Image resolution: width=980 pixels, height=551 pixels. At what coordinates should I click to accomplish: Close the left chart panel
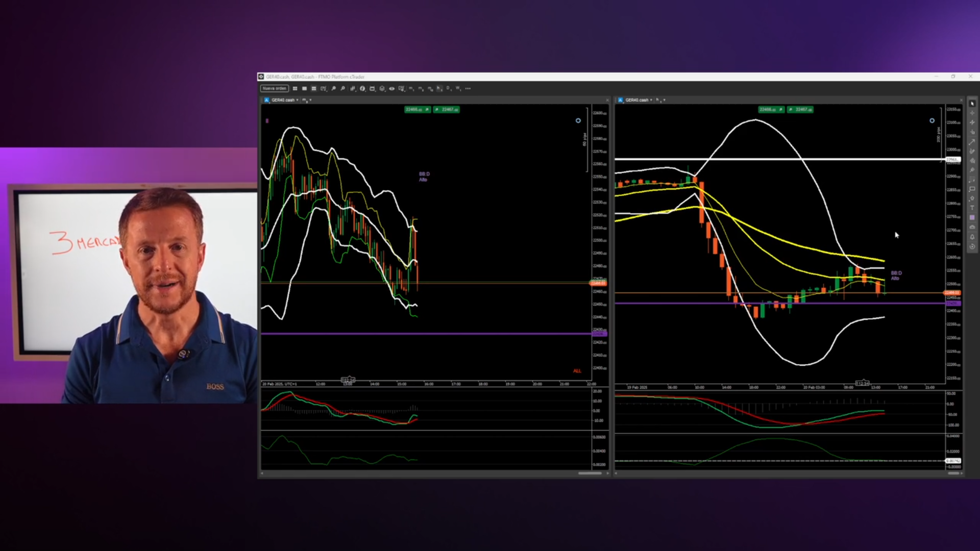(x=607, y=100)
